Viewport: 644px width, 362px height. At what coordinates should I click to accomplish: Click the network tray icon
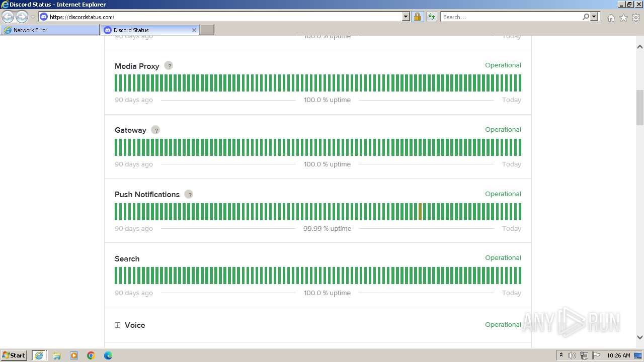[584, 355]
